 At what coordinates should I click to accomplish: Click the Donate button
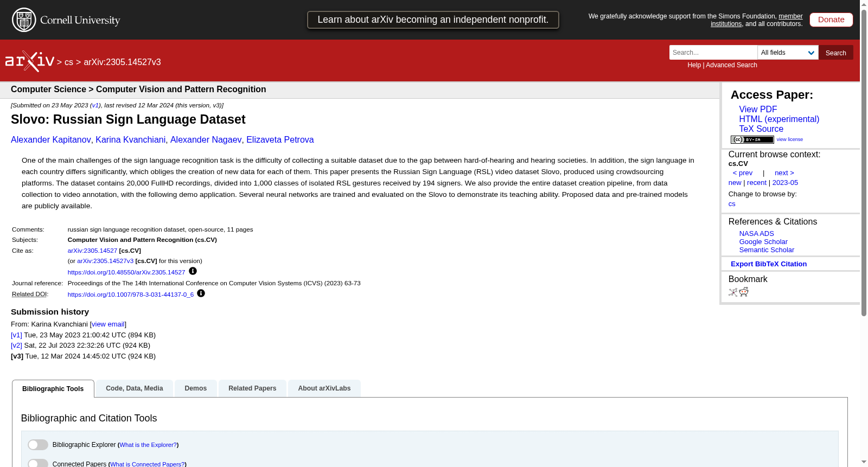(831, 20)
